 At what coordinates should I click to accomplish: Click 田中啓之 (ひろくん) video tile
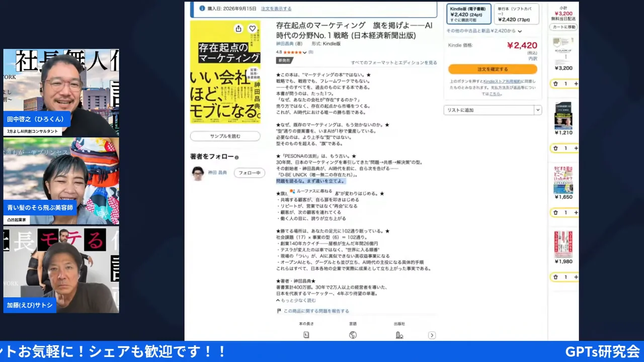pos(61,93)
